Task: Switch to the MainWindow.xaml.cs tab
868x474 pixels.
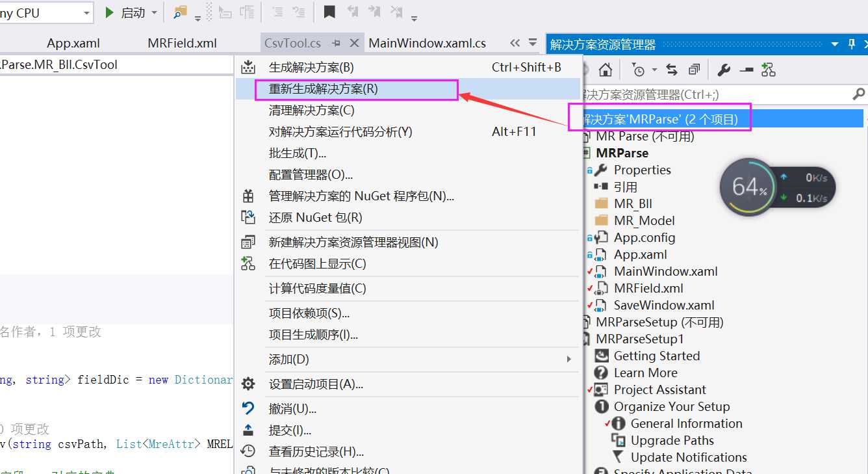Action: (x=428, y=44)
